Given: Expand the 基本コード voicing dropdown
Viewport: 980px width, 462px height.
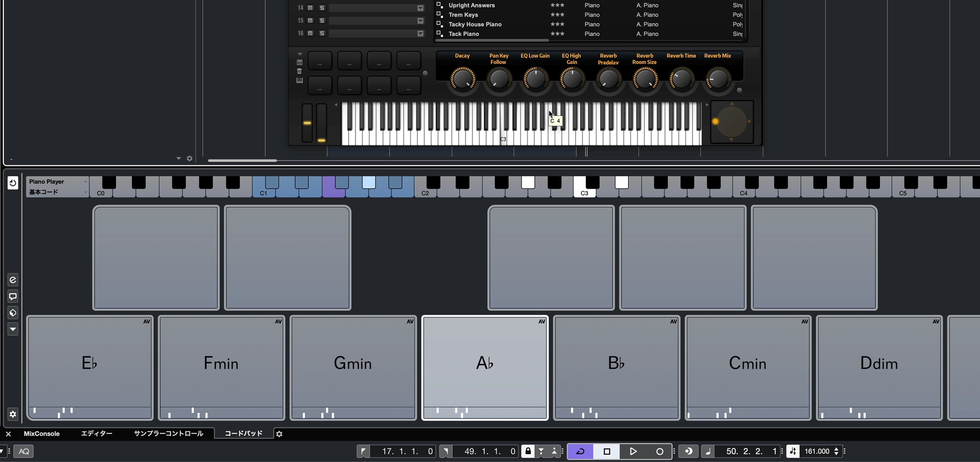Looking at the screenshot, I should pyautogui.click(x=58, y=192).
